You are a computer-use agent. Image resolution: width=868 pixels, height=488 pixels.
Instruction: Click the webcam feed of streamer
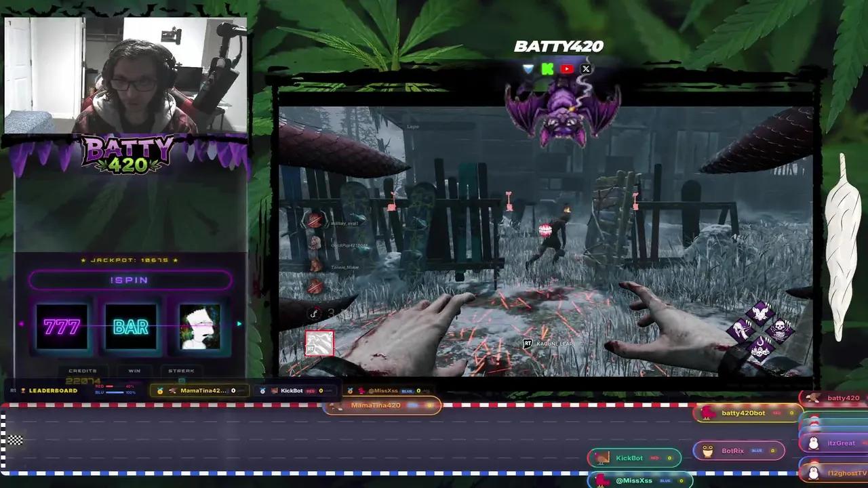click(x=127, y=75)
